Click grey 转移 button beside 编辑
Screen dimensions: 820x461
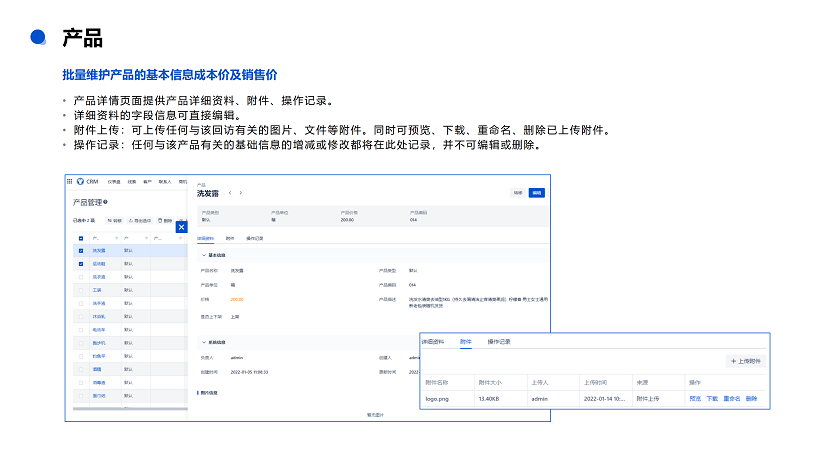518,193
